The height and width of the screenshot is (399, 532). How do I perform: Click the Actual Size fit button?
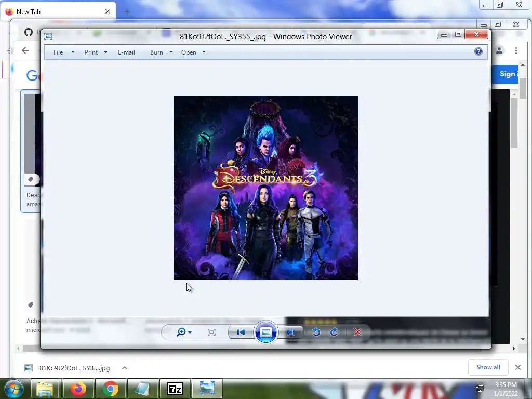[x=211, y=332]
